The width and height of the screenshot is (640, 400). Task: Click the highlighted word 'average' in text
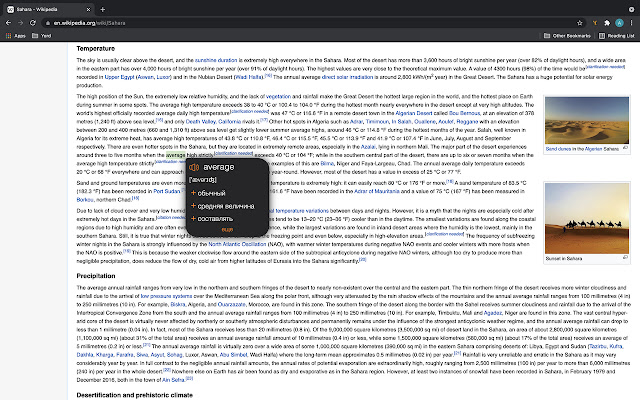pyautogui.click(x=176, y=155)
